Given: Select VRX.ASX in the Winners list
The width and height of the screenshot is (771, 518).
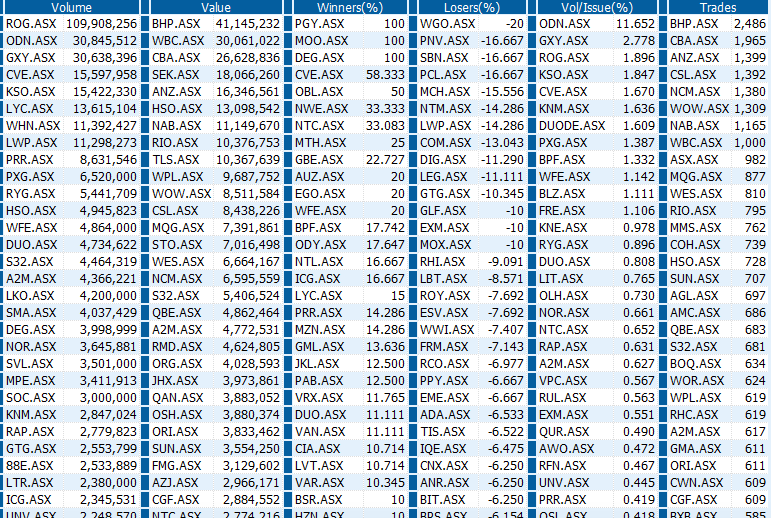Looking at the screenshot, I should click(x=319, y=398).
